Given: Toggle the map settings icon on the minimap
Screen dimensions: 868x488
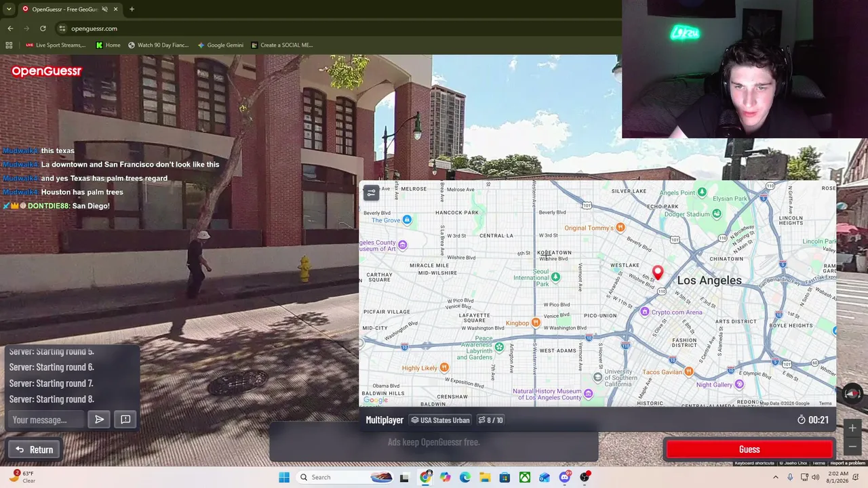Looking at the screenshot, I should pyautogui.click(x=371, y=193).
